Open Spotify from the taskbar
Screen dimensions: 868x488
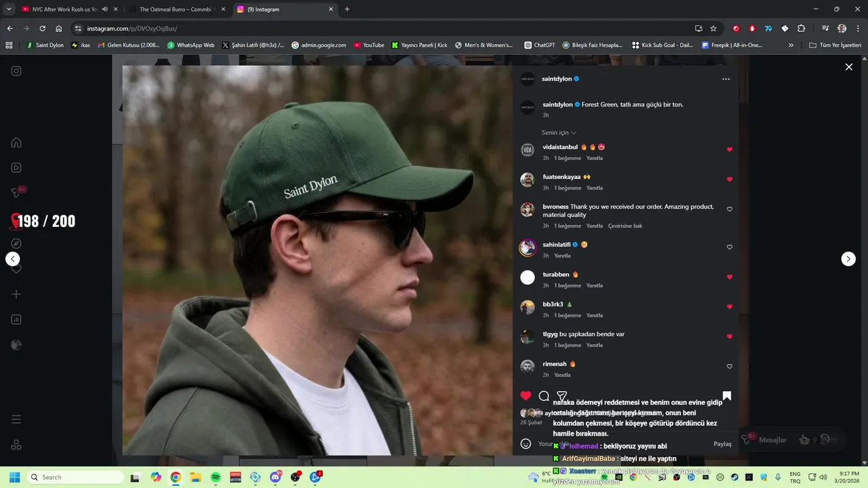[x=216, y=477]
